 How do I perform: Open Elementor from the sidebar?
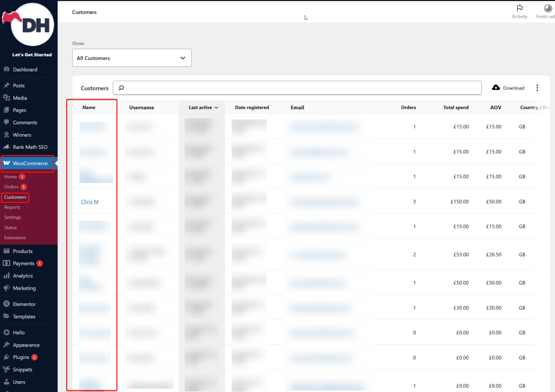click(24, 304)
